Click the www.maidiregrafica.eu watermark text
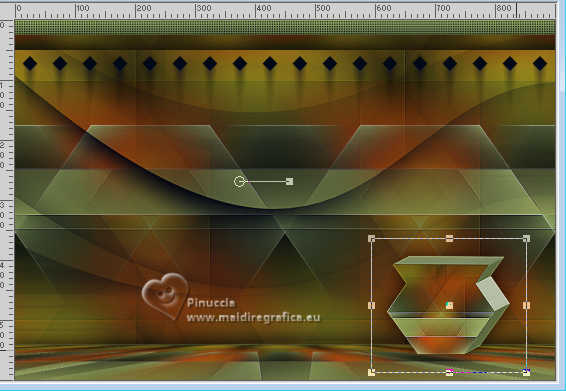Image resolution: width=566 pixels, height=391 pixels. [x=253, y=317]
